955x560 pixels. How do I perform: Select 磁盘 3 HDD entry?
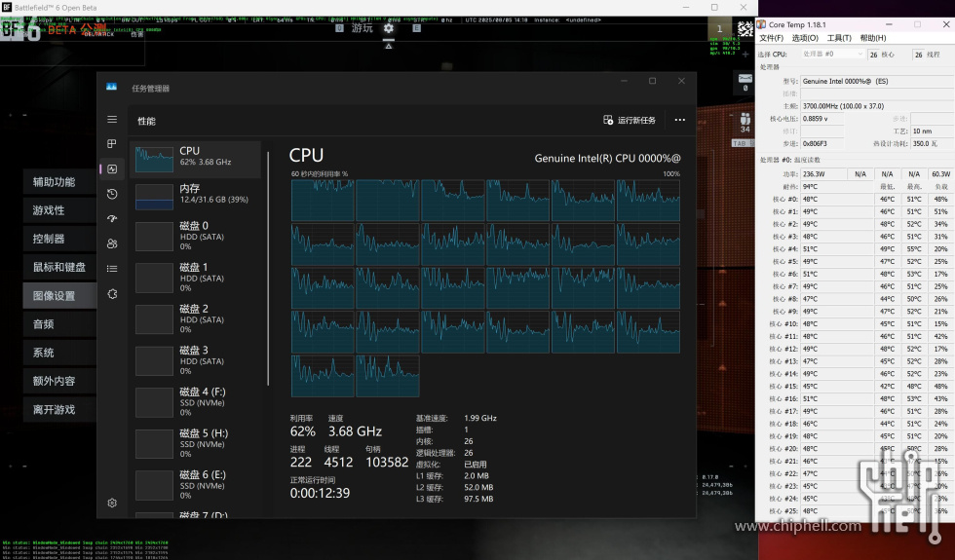[195, 359]
